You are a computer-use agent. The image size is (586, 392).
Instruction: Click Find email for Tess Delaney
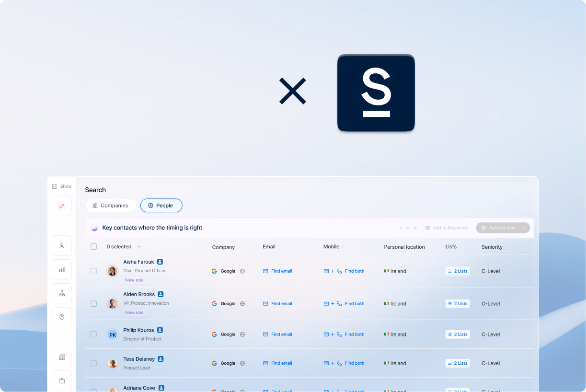point(277,363)
